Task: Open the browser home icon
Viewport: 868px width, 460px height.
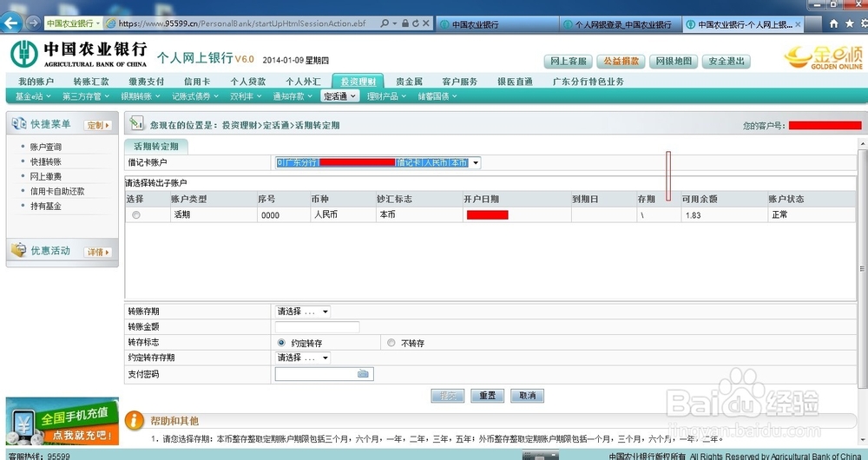Action: [x=833, y=23]
